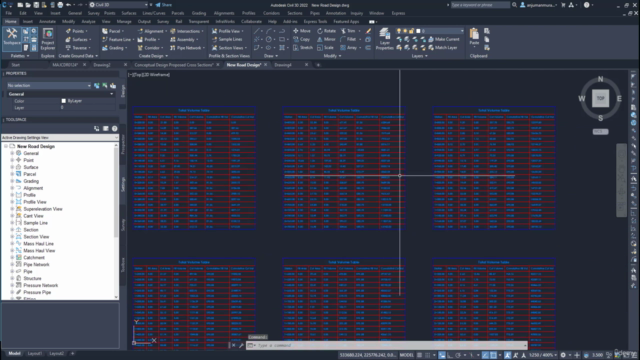Toggle 2D object snap in status bar
Viewport: 640px width, 360px height.
[493, 355]
